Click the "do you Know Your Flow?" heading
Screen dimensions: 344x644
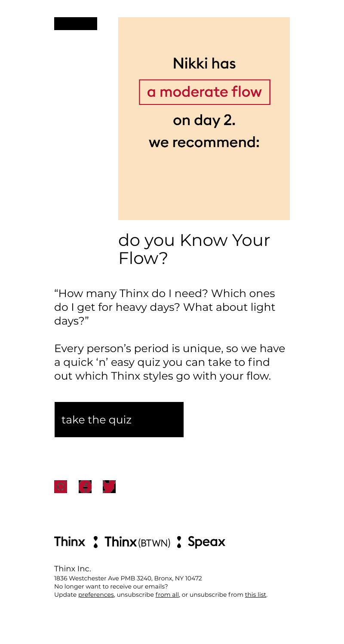coord(194,249)
